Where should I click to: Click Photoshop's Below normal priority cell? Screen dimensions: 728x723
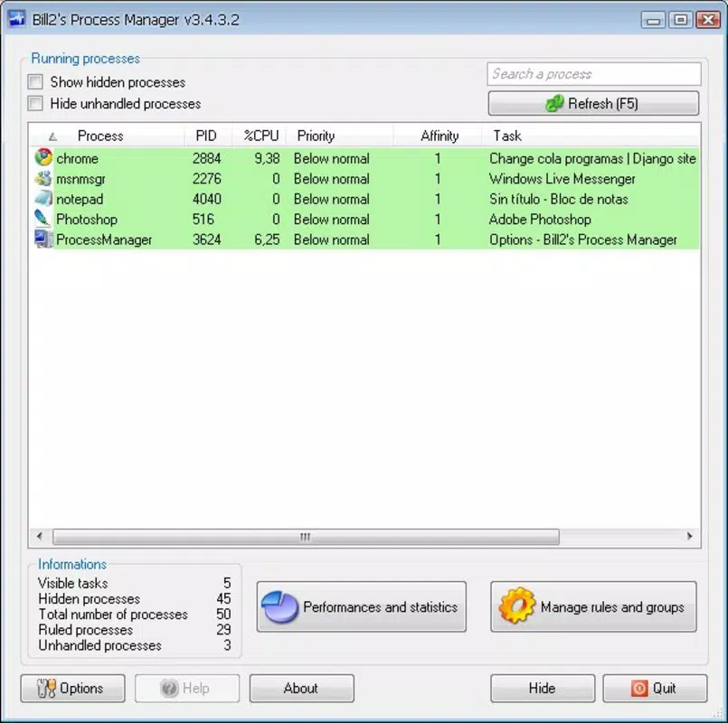(332, 219)
